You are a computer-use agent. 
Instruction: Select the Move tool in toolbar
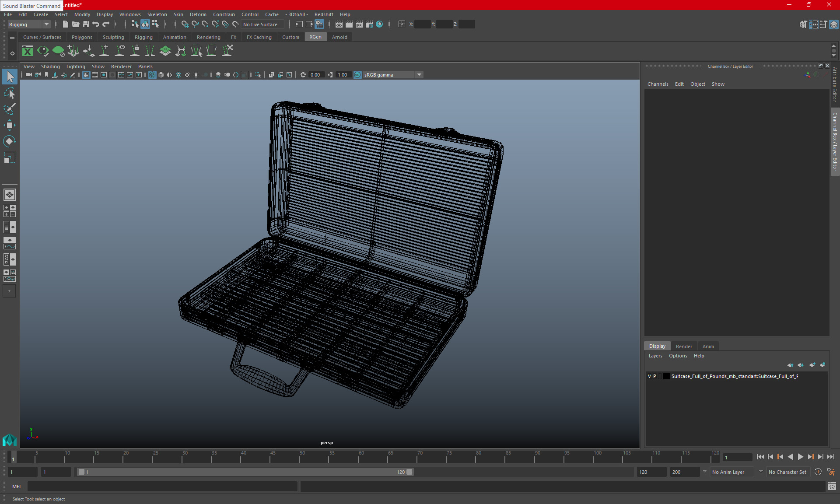pyautogui.click(x=10, y=125)
